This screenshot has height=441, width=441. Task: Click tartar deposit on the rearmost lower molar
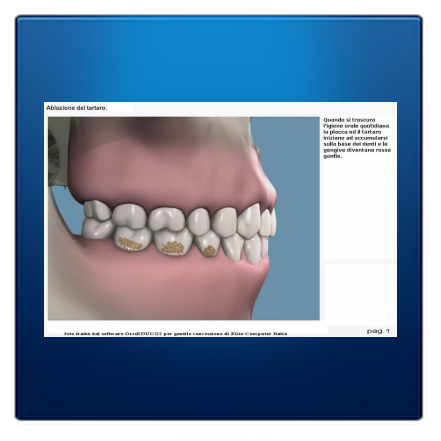coord(130,243)
